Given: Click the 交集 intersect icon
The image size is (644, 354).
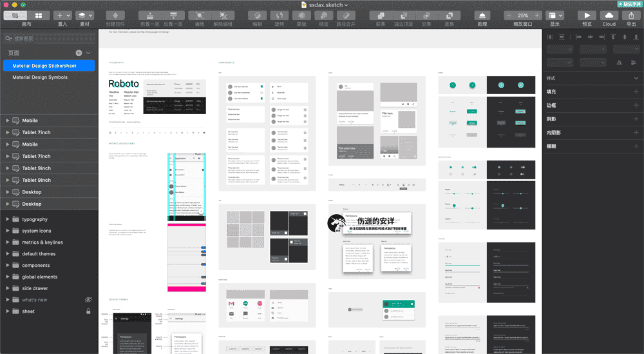Looking at the screenshot, I should pos(427,15).
